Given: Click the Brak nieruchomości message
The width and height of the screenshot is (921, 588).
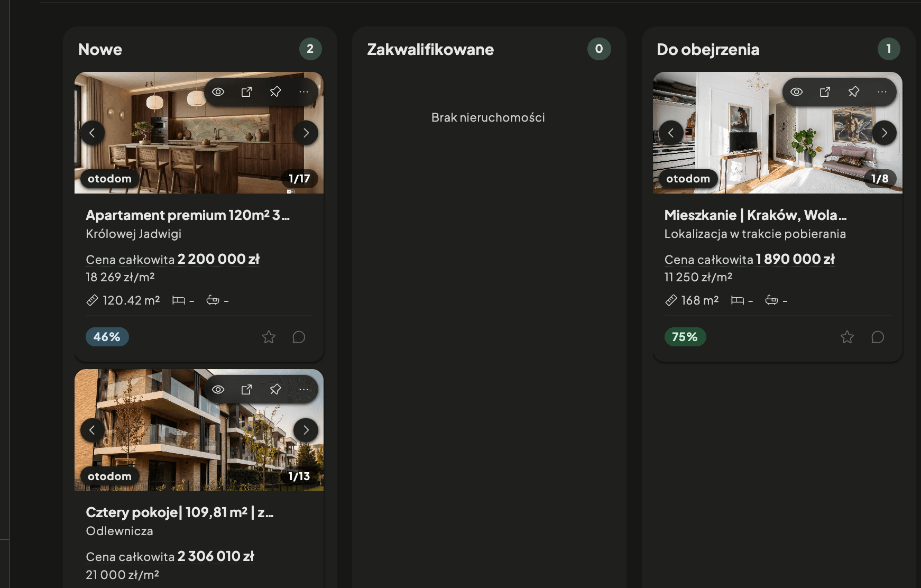Looking at the screenshot, I should click(x=488, y=117).
